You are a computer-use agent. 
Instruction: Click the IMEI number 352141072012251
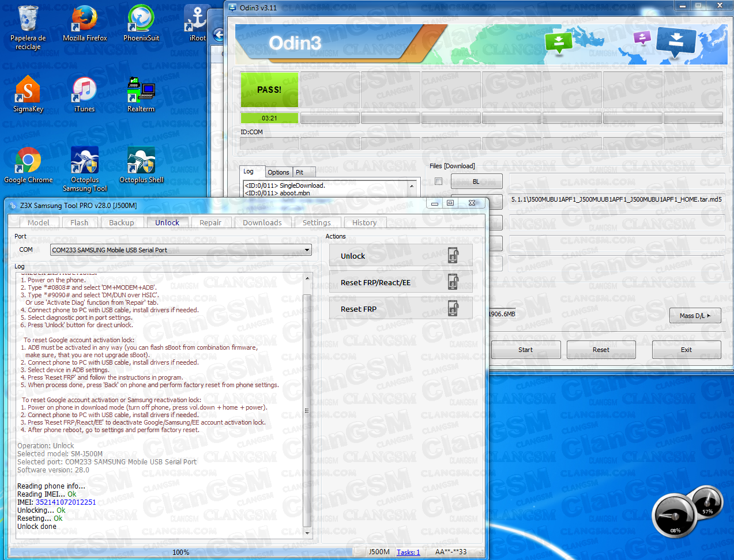click(66, 502)
